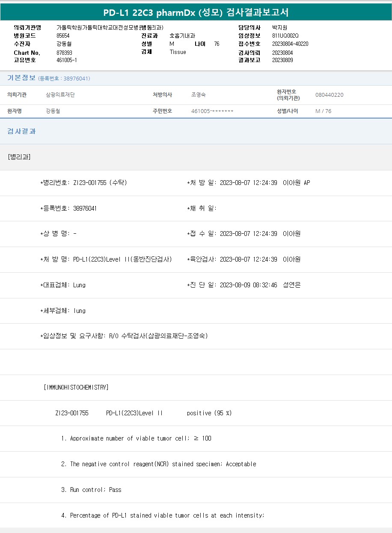Click the [병리과] section row

19,157
